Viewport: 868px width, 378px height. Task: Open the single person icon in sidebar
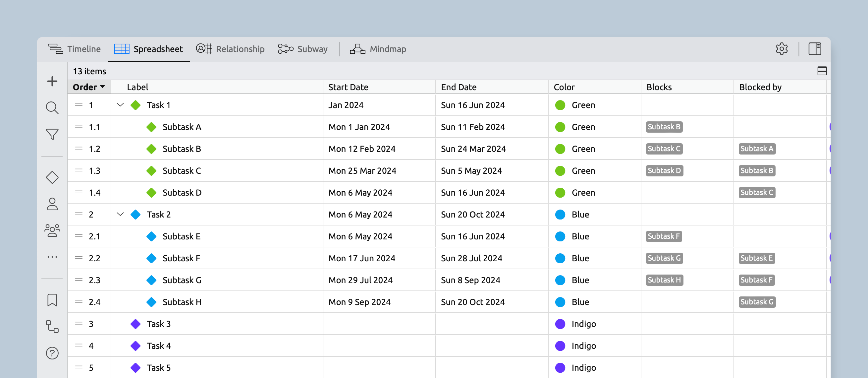click(x=52, y=204)
